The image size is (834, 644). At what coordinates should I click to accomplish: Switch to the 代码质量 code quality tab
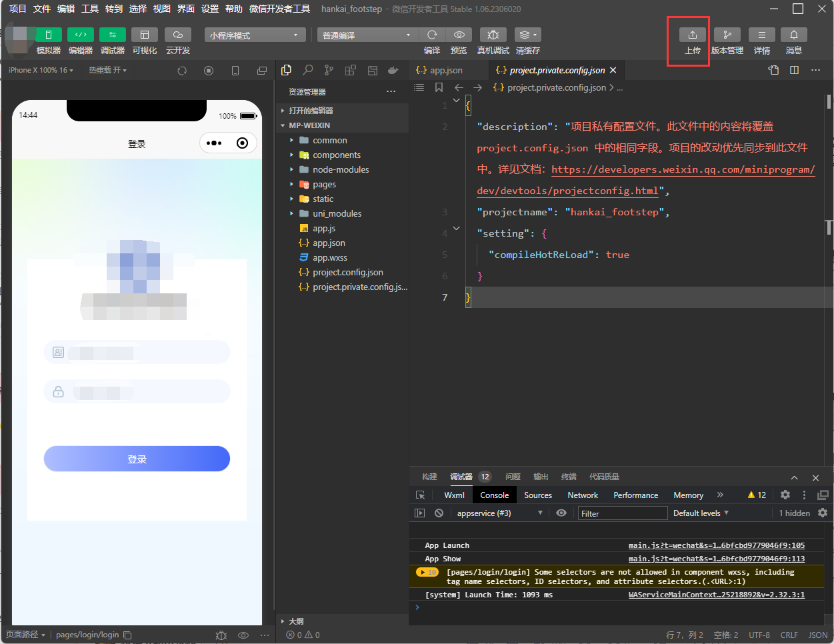[604, 477]
